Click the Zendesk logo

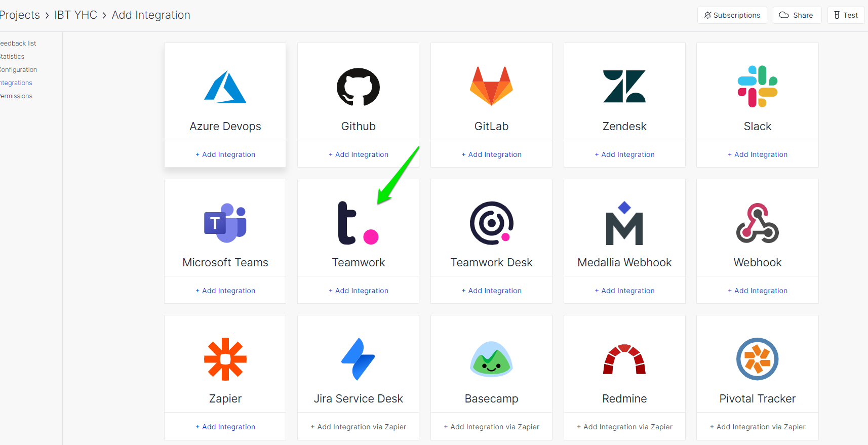point(624,87)
